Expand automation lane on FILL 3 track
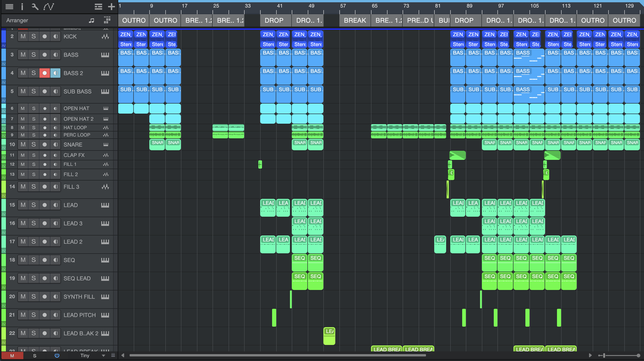Viewport: 644px width, 361px height. [x=4, y=196]
